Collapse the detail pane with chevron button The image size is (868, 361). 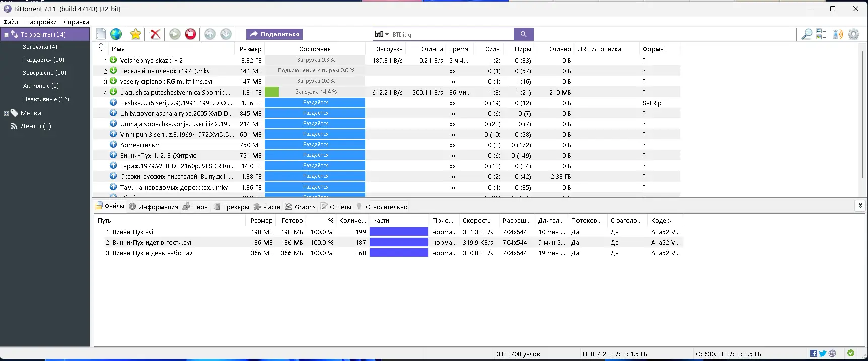coord(860,206)
